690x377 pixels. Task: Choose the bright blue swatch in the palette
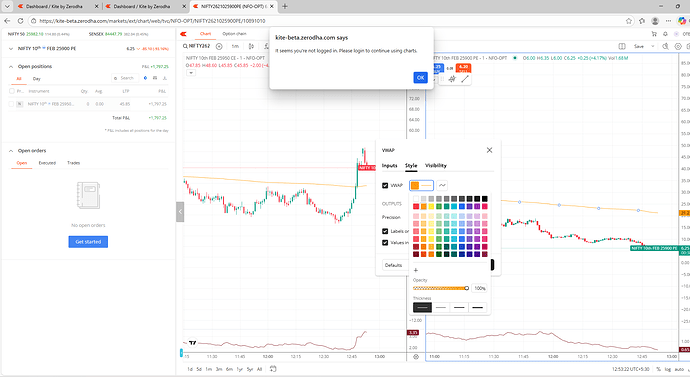462,206
